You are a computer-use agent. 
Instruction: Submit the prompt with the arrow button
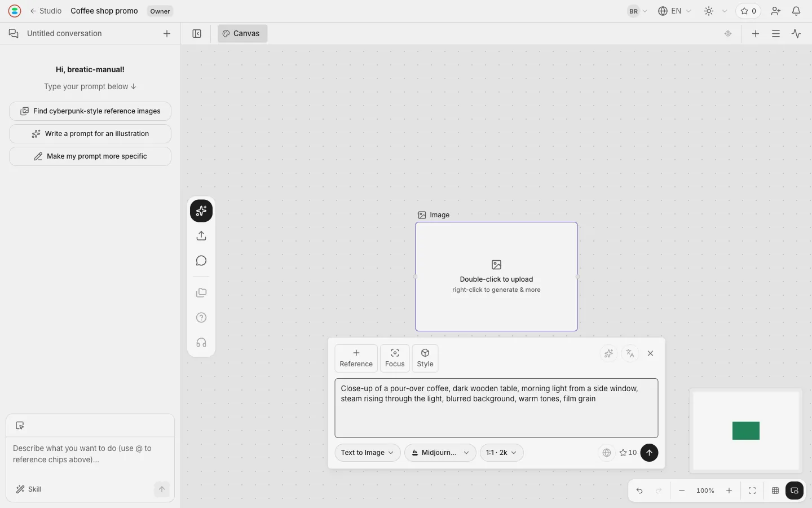pyautogui.click(x=649, y=453)
